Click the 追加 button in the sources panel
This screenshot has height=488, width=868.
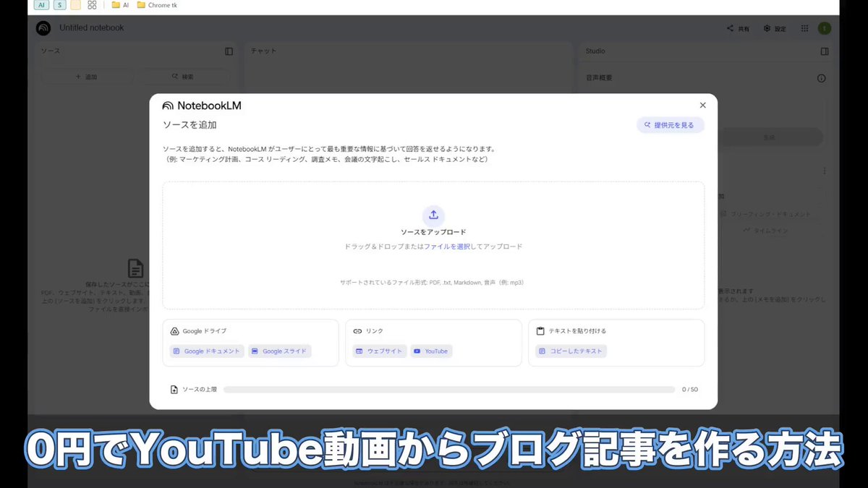tap(87, 77)
